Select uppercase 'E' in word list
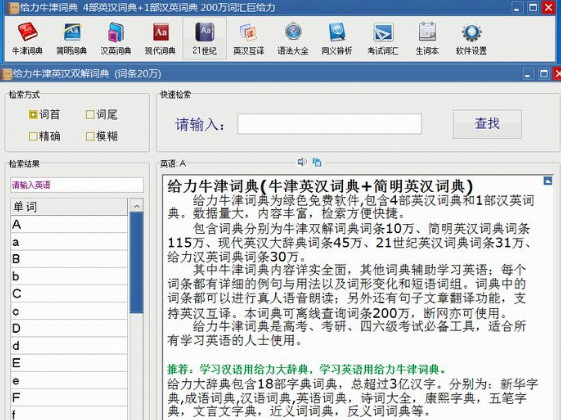Screen dimensions: 561x420 click(69, 363)
